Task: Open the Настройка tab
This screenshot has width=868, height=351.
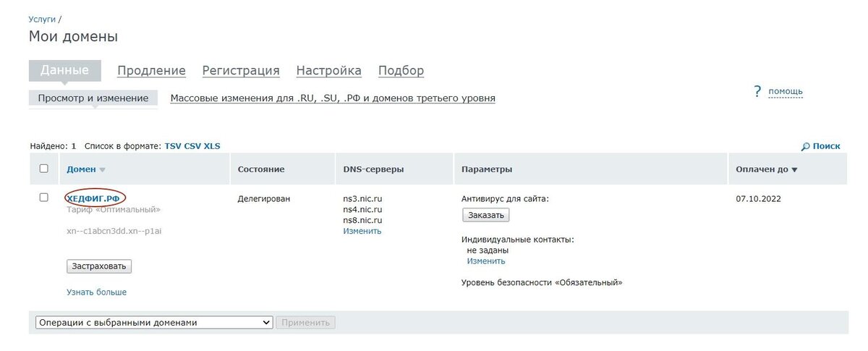Action: pos(329,70)
